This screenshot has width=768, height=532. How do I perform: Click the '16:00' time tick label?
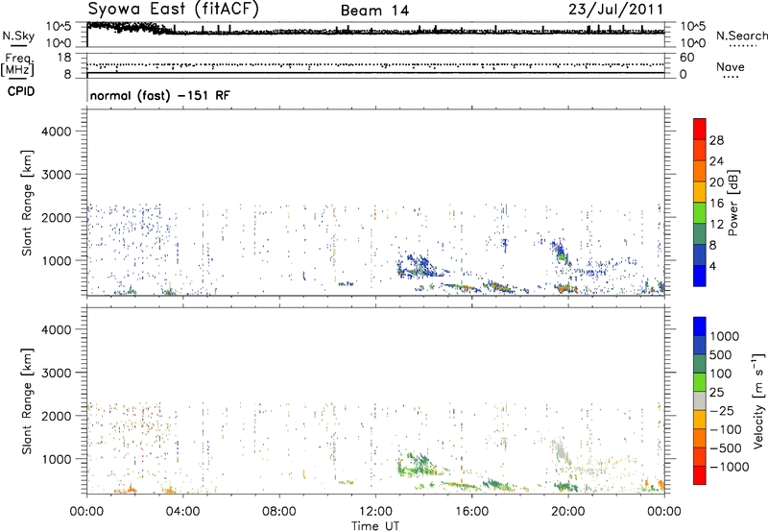point(471,512)
